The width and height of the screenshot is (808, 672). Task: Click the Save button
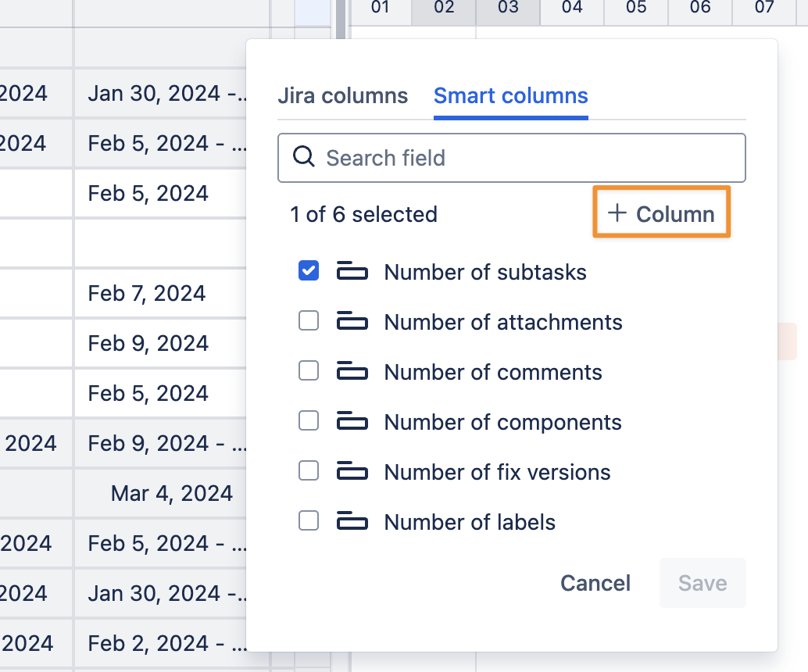(703, 583)
